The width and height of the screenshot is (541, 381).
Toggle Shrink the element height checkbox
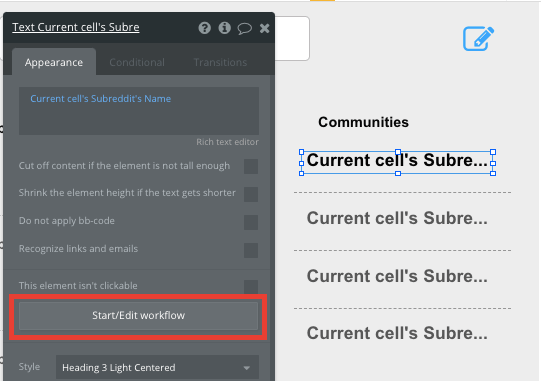(251, 194)
